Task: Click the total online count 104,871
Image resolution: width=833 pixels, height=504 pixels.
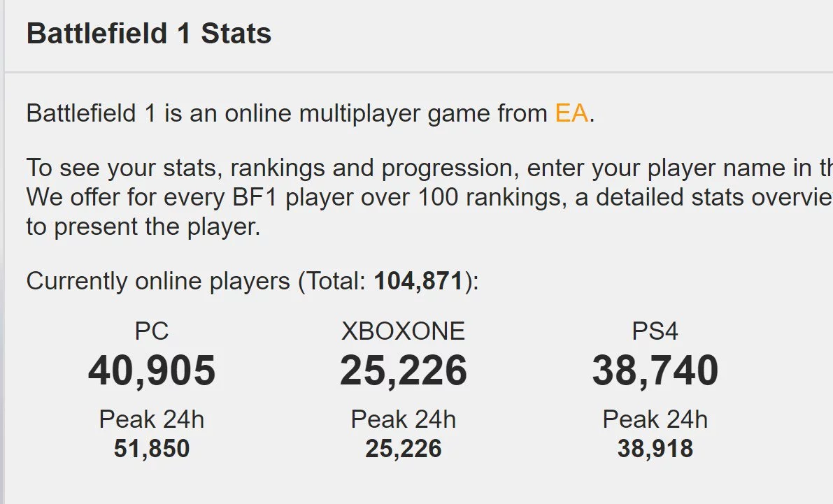Action: coord(418,281)
